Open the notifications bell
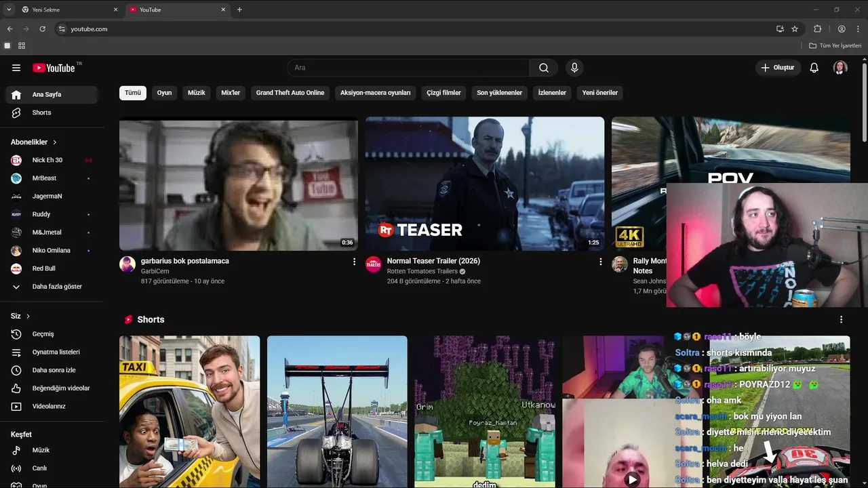The image size is (868, 488). (x=814, y=68)
